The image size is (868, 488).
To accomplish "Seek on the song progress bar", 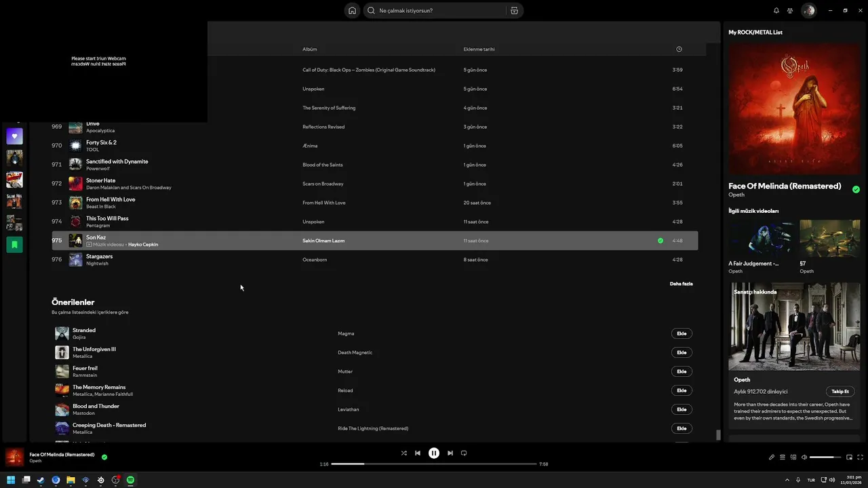I will tap(434, 464).
